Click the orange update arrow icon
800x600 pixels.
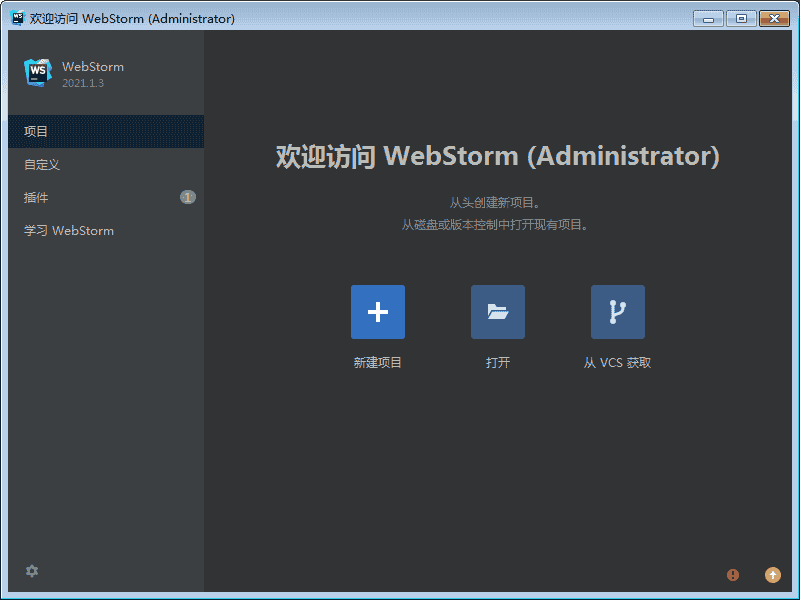pyautogui.click(x=773, y=575)
